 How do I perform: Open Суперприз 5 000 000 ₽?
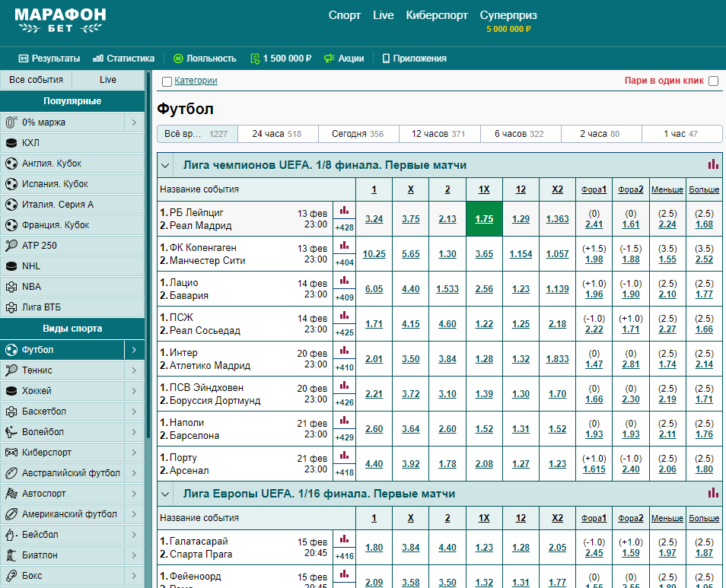coord(508,21)
